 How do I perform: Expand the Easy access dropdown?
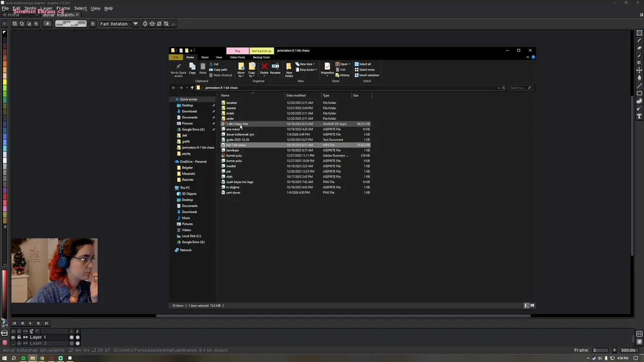point(306,69)
